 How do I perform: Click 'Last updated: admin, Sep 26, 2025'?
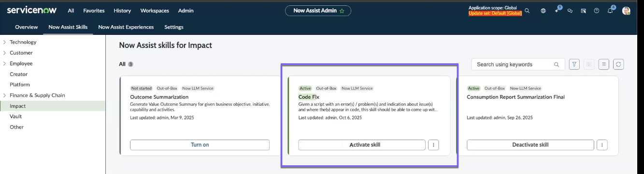coord(500,117)
